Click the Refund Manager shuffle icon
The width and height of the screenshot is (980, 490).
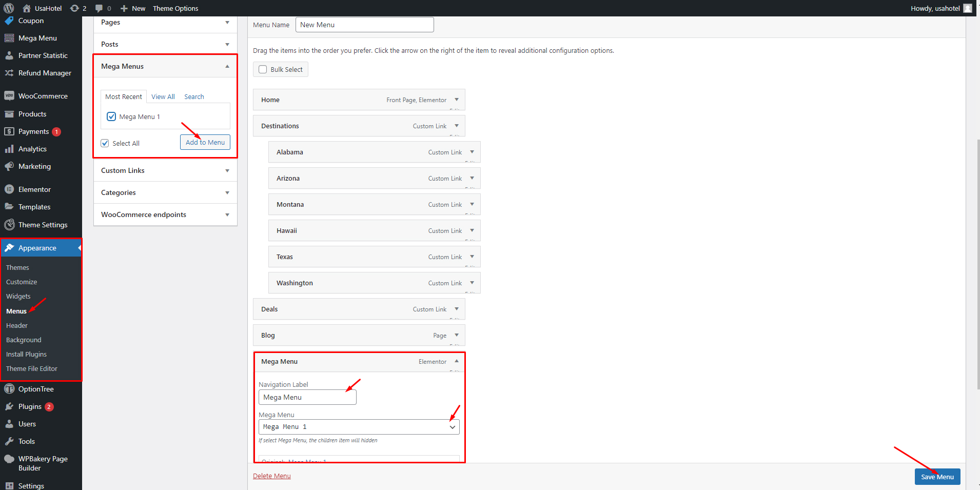tap(9, 73)
